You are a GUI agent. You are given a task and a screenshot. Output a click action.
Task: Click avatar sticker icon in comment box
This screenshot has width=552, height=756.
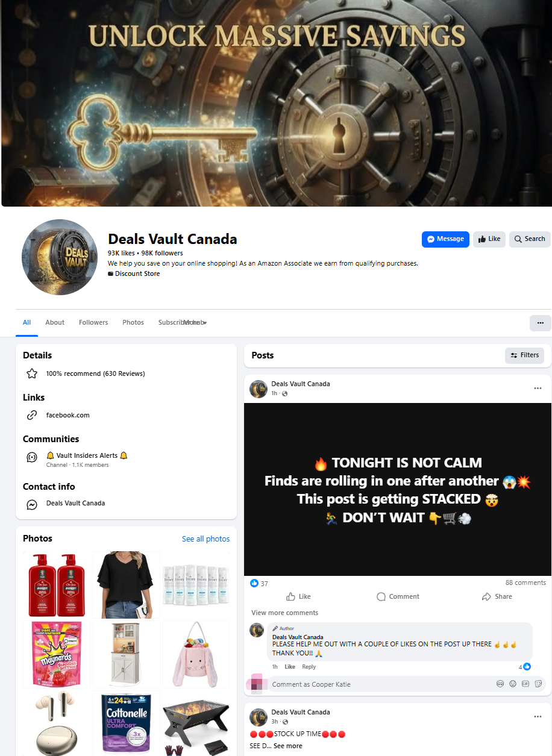500,684
